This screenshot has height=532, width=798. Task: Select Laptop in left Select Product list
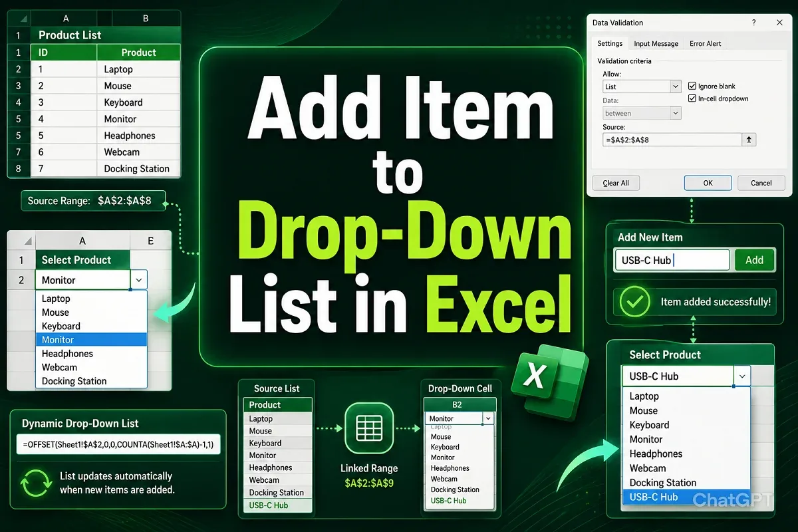(x=91, y=299)
